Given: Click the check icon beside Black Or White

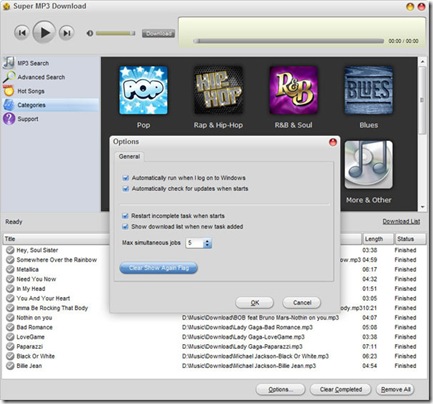Looking at the screenshot, I should coord(10,356).
